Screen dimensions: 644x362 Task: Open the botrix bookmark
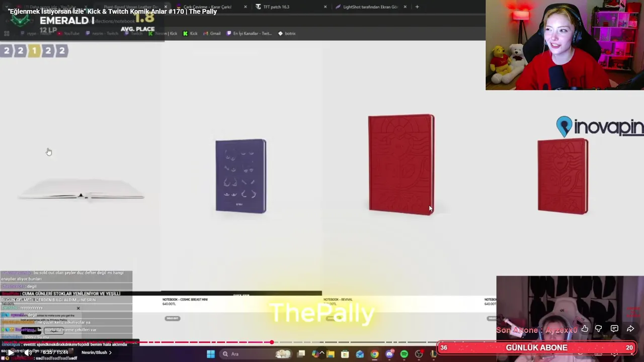pos(287,33)
